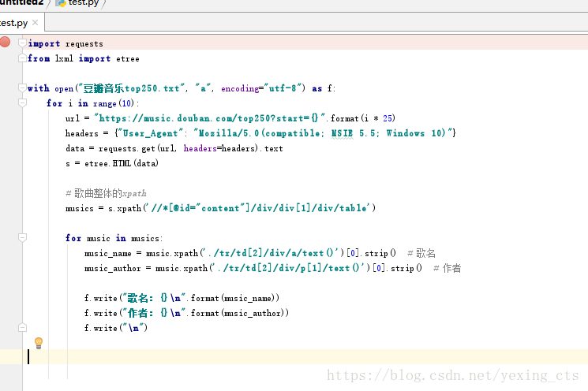
Task: Click range(10) in the for loop
Action: tap(113, 103)
